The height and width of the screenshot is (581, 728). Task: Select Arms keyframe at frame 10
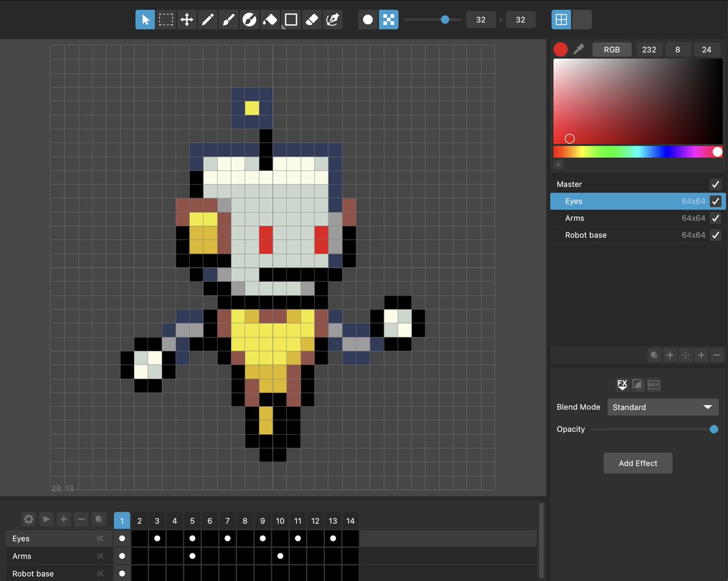click(280, 556)
